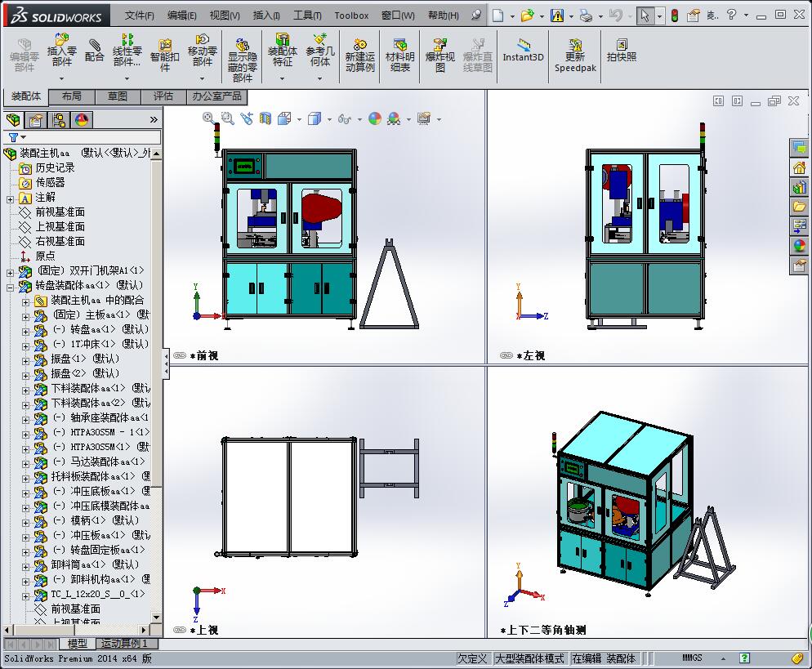Click Show Hidden Components (显示隐藏的零部件)
This screenshot has width=812, height=669.
[x=243, y=60]
